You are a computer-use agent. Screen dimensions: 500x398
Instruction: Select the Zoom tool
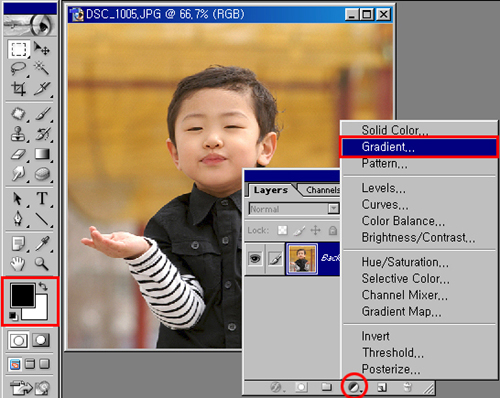[x=42, y=263]
